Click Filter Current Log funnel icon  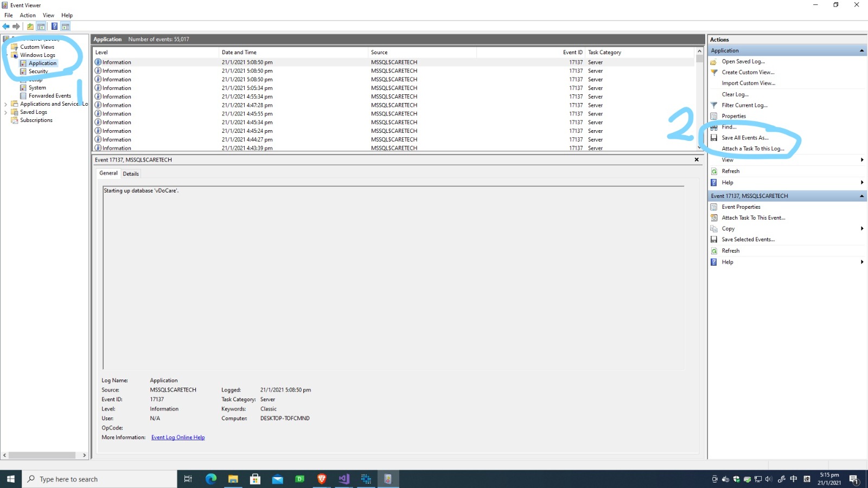click(x=714, y=105)
